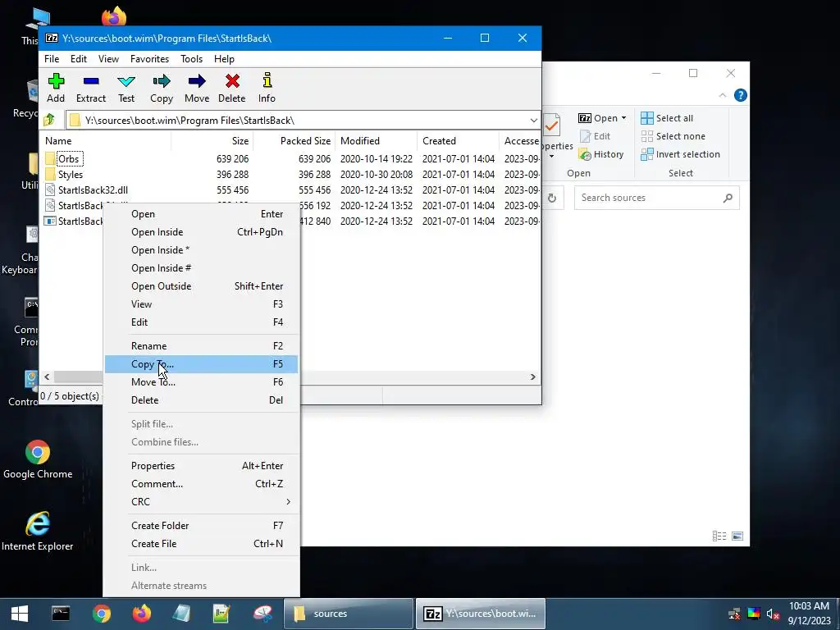Choose Create Folder in context menu

[202, 526]
